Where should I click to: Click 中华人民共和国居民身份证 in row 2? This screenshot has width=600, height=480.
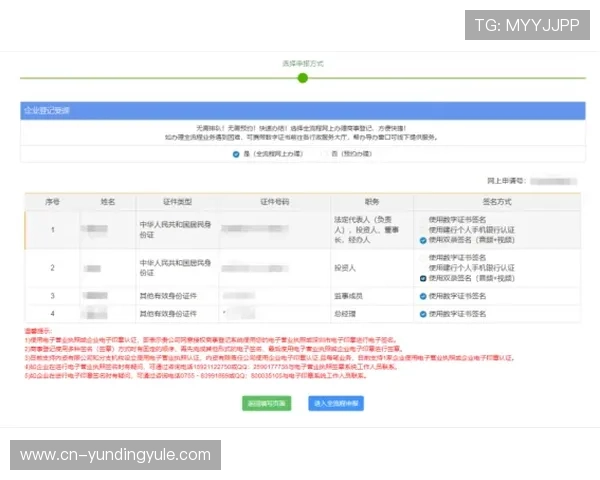point(175,268)
